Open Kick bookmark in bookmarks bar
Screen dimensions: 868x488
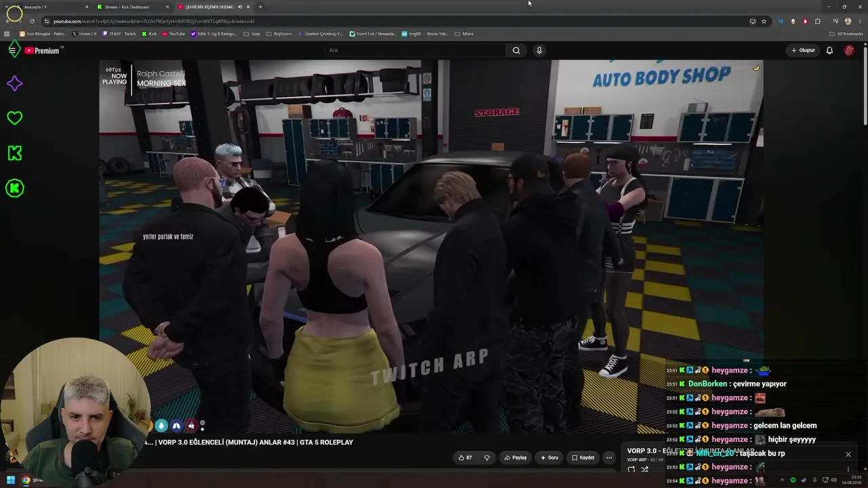coord(149,34)
